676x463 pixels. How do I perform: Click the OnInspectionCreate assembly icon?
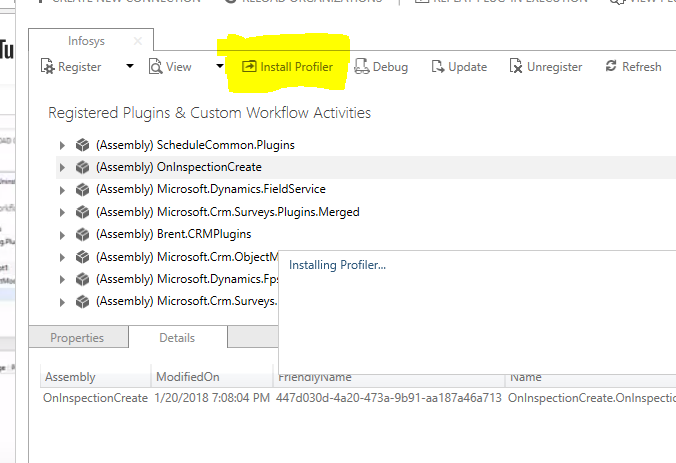click(82, 167)
